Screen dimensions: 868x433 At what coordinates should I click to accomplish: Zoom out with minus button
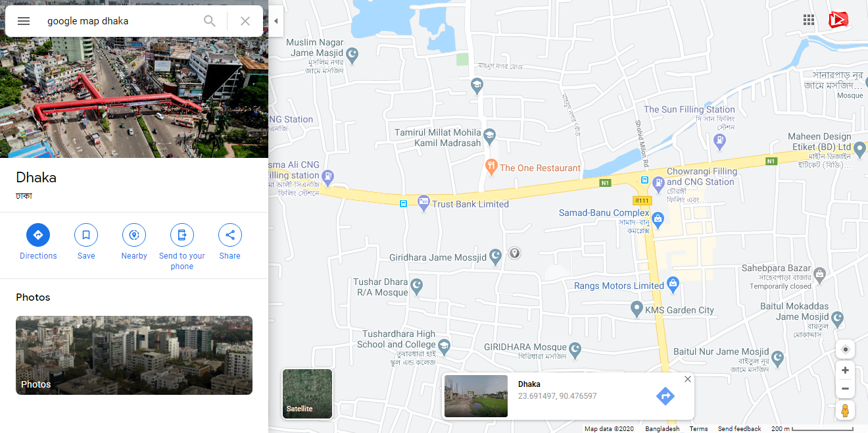[x=845, y=389]
